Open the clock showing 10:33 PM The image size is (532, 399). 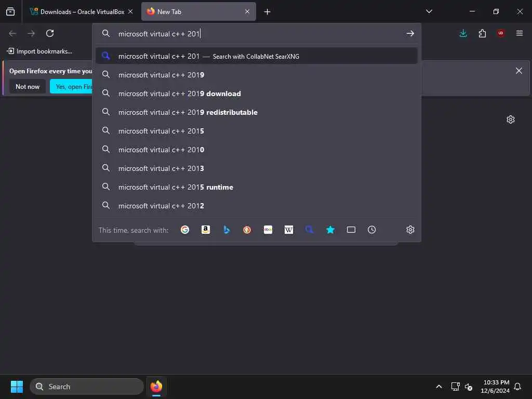click(495, 387)
